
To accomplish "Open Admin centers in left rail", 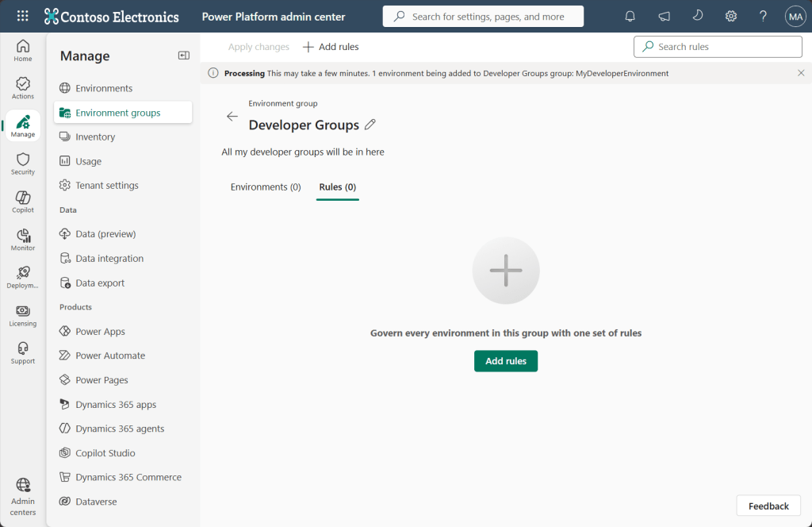I will click(23, 496).
